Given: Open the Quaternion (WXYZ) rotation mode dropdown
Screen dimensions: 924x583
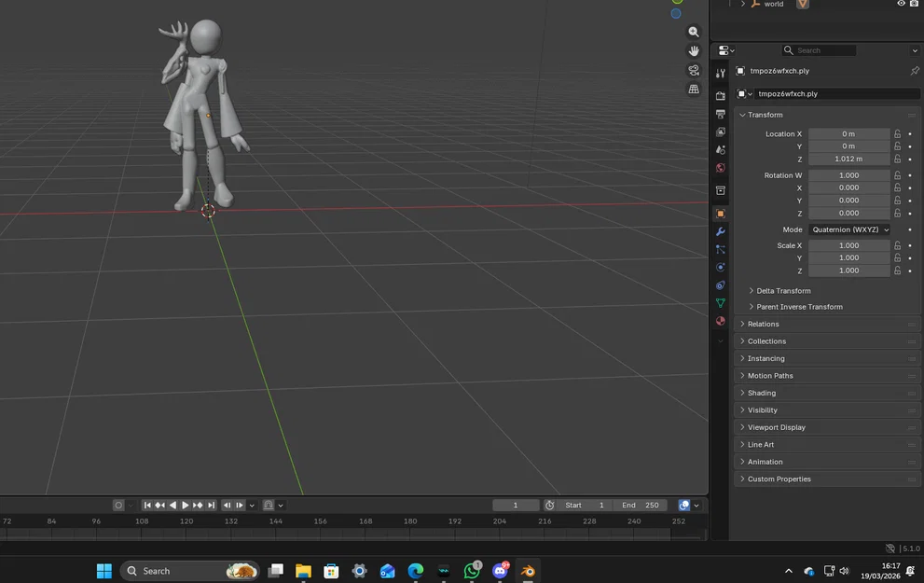Looking at the screenshot, I should point(849,229).
